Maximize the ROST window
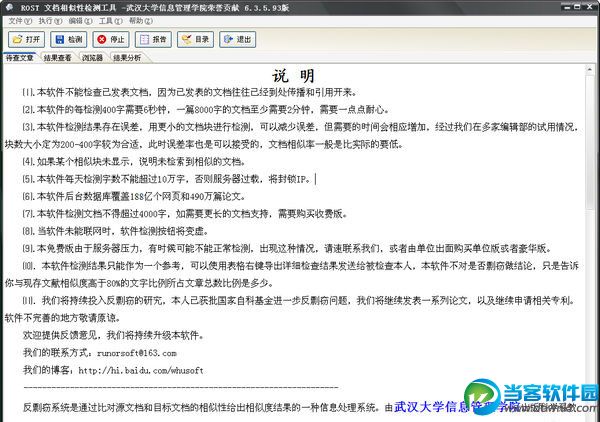The height and width of the screenshot is (422, 600). pos(577,7)
